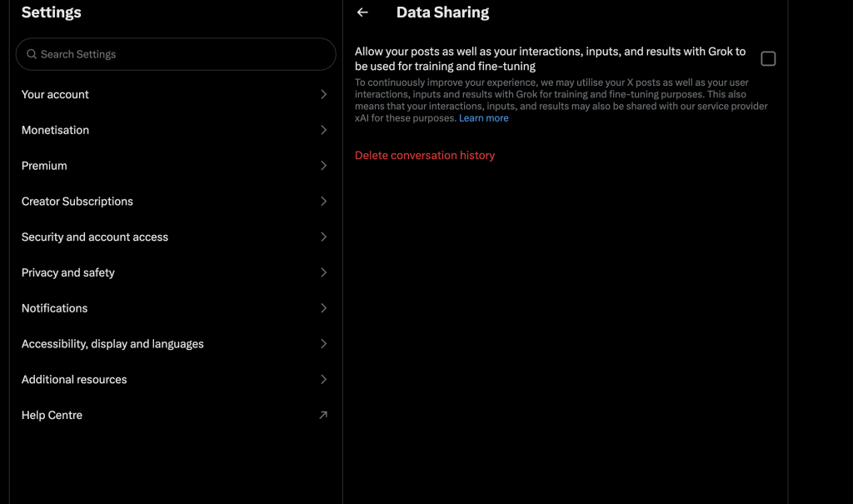Click the magnifier icon in Search Settings
Screen dimensions: 853x504
(32, 54)
